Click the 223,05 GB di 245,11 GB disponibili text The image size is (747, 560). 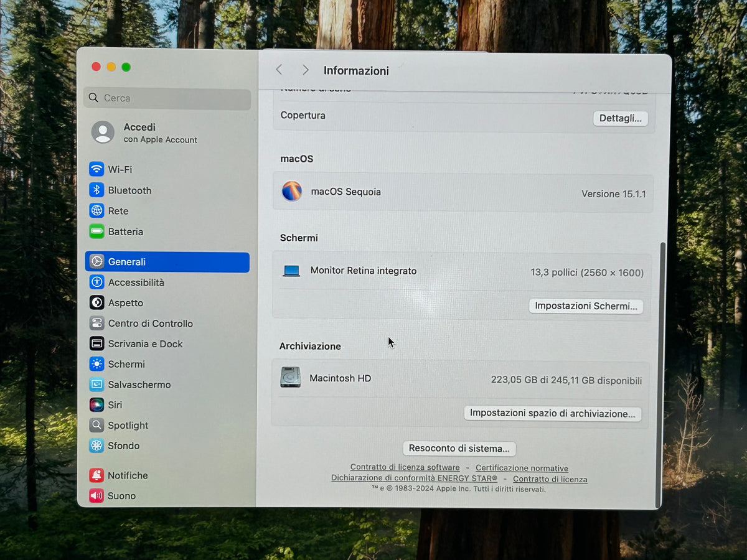click(x=566, y=380)
